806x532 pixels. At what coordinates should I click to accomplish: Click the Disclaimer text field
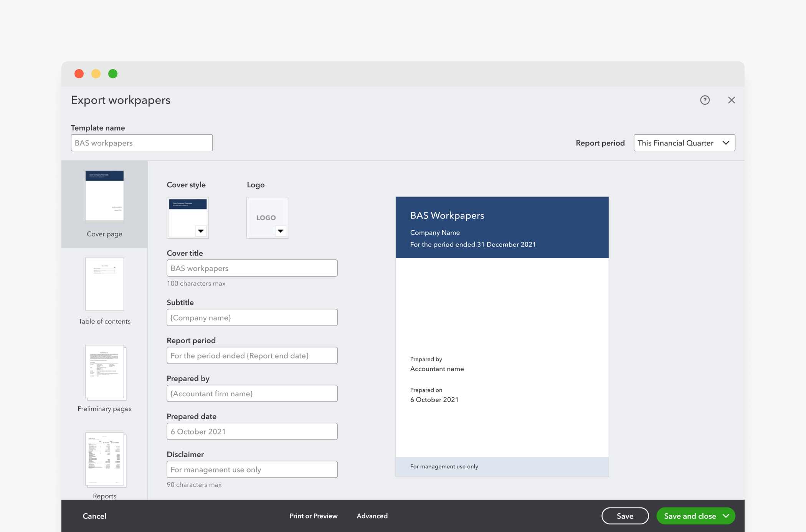tap(252, 469)
